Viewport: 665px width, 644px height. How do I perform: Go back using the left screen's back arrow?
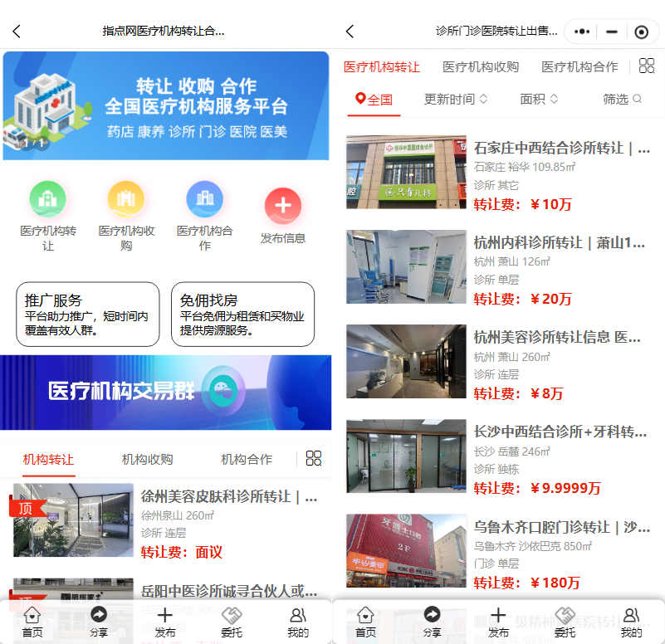(17, 32)
